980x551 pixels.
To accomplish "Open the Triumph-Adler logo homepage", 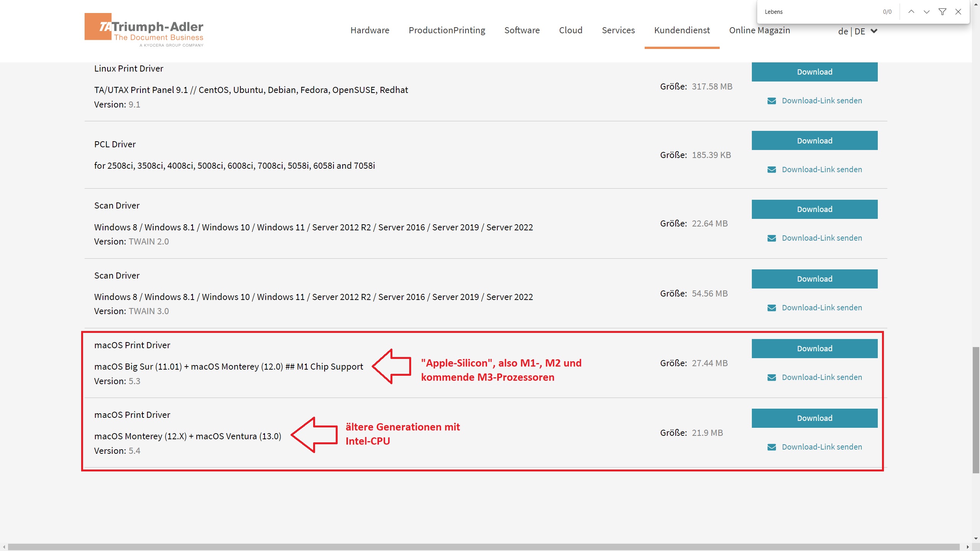I will pyautogui.click(x=144, y=30).
